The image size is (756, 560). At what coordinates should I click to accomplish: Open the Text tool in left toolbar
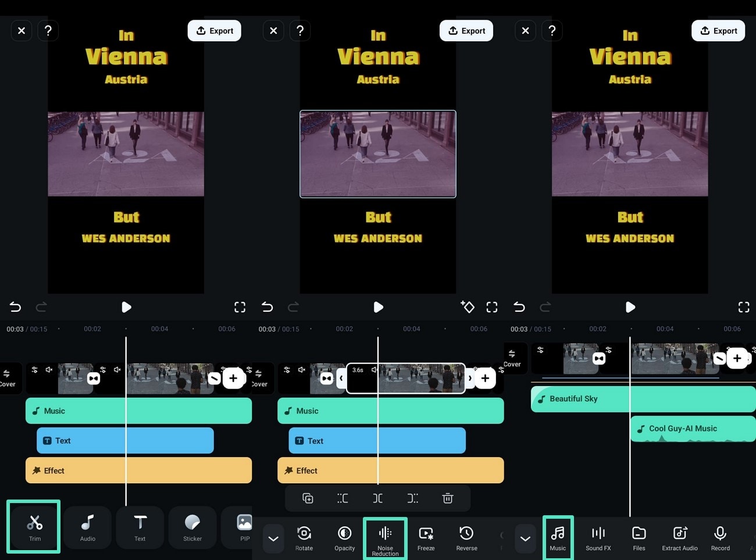[x=140, y=526]
